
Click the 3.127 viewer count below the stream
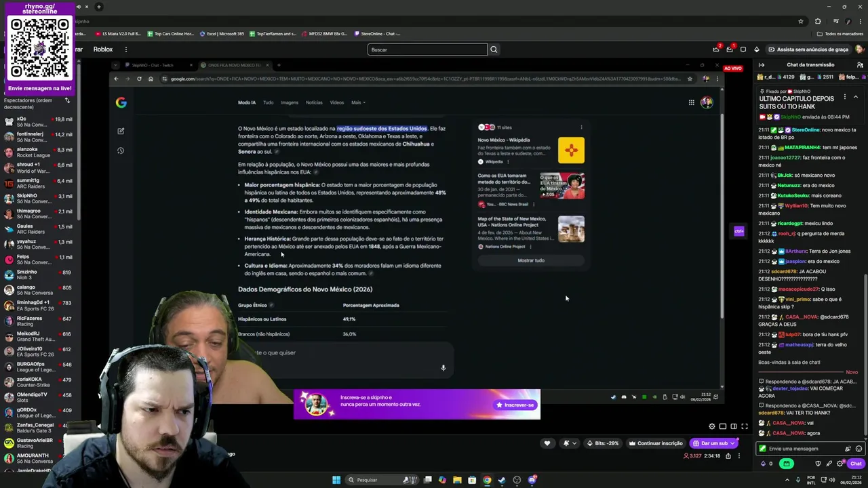click(693, 456)
